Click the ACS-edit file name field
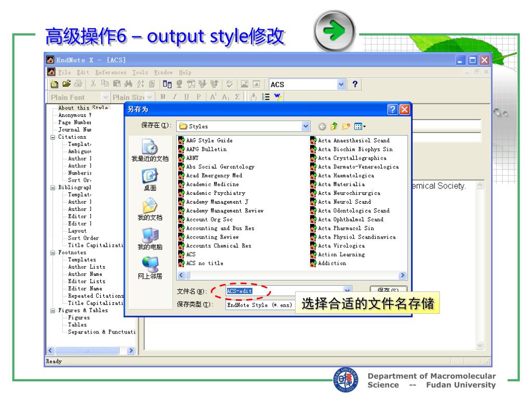The height and width of the screenshot is (399, 532). pyautogui.click(x=288, y=291)
